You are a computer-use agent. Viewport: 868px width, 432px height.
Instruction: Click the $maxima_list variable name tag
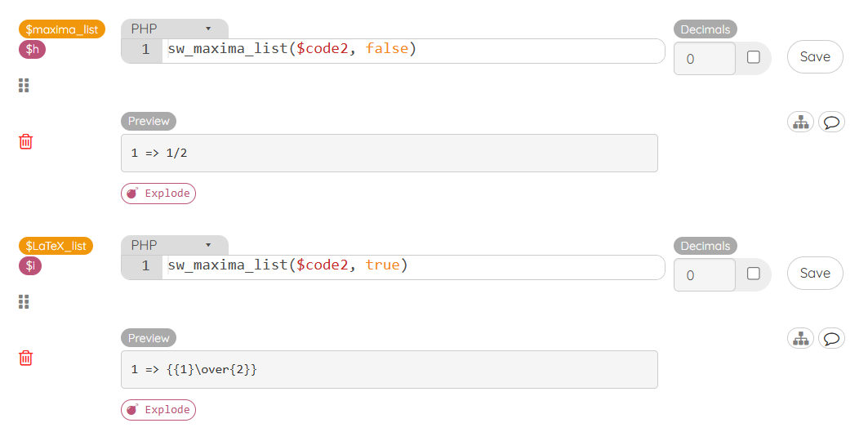pos(62,29)
